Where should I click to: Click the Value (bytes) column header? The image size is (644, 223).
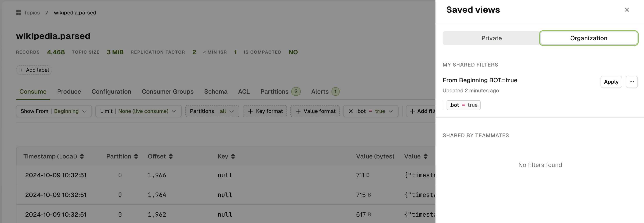(x=375, y=156)
